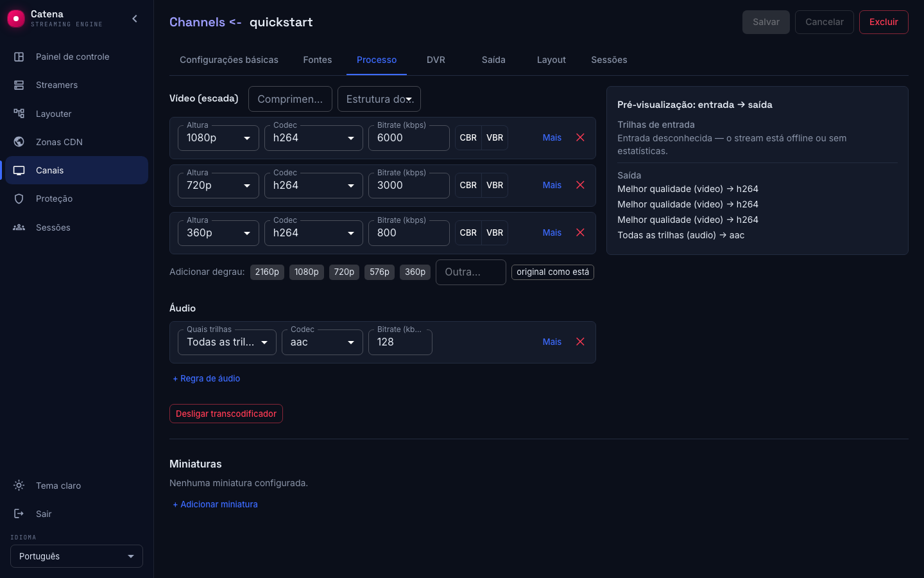Click the Layouter tree icon
The image size is (924, 578).
(19, 114)
